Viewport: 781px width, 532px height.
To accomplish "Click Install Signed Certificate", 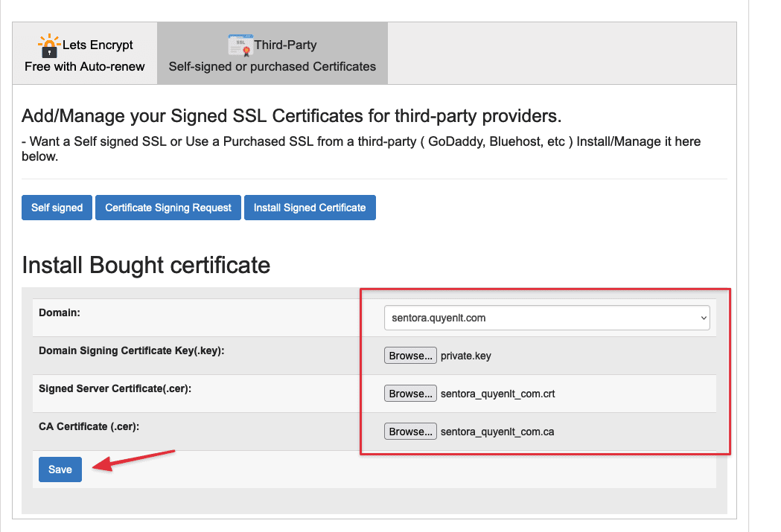I will click(x=310, y=208).
